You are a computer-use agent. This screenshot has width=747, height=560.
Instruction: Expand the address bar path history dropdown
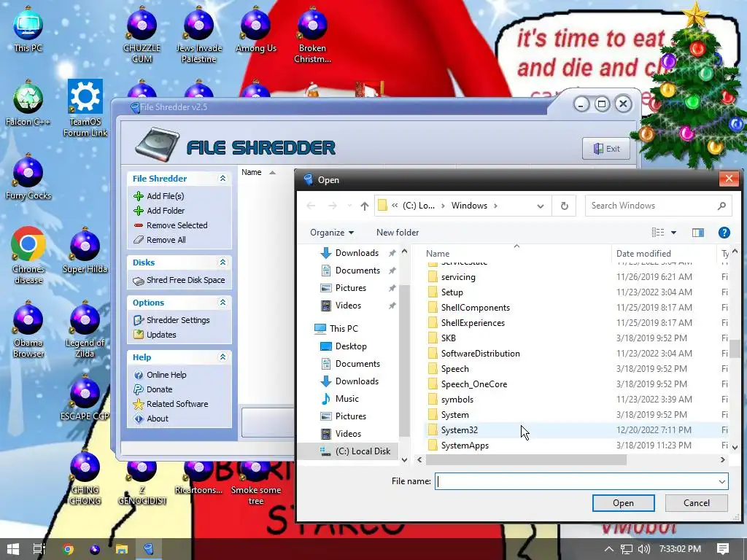point(541,206)
